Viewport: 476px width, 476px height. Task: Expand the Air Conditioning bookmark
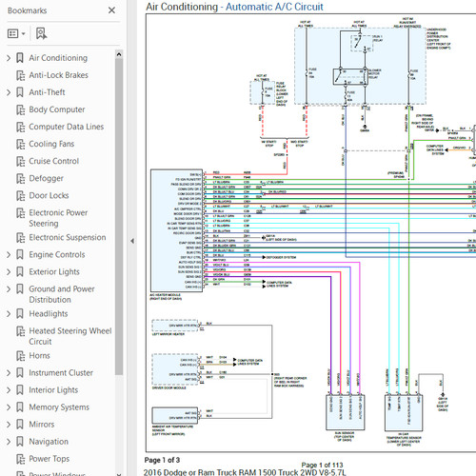9,58
